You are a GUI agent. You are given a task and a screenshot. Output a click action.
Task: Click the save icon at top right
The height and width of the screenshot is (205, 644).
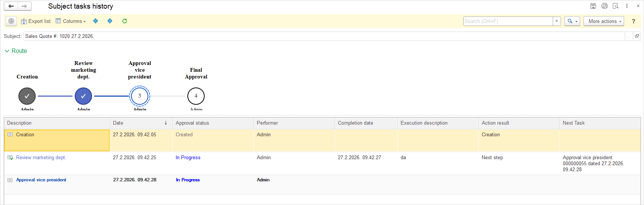coord(593,6)
